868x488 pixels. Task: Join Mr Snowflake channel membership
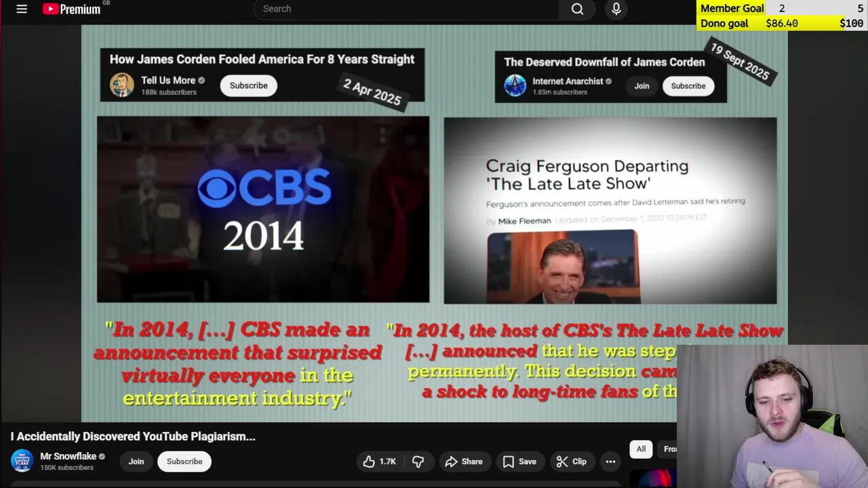tap(136, 462)
